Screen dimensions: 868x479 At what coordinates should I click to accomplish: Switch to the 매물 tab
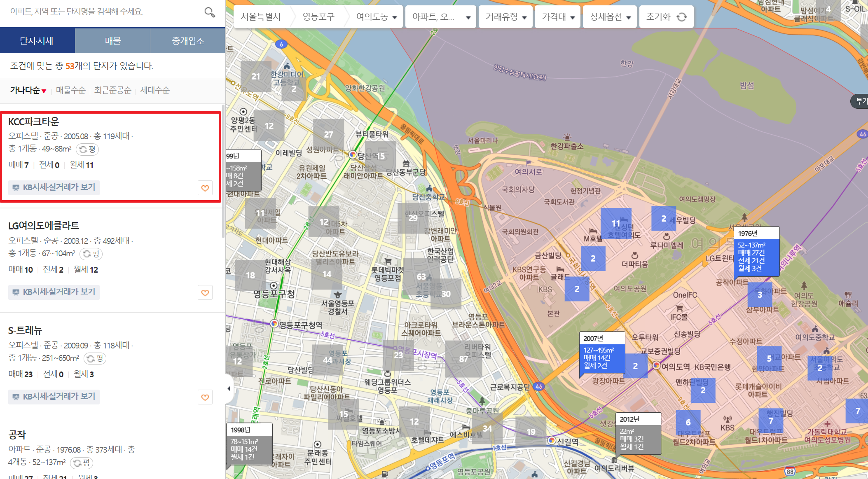(112, 41)
